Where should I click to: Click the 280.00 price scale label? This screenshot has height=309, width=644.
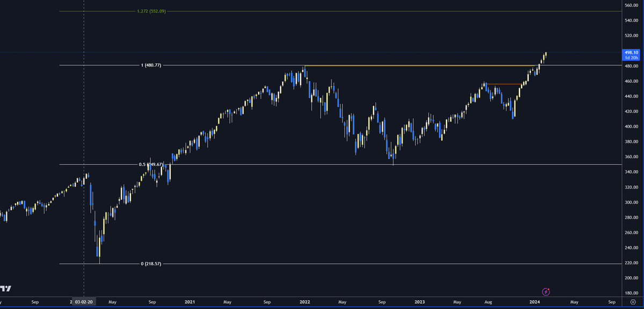point(631,217)
